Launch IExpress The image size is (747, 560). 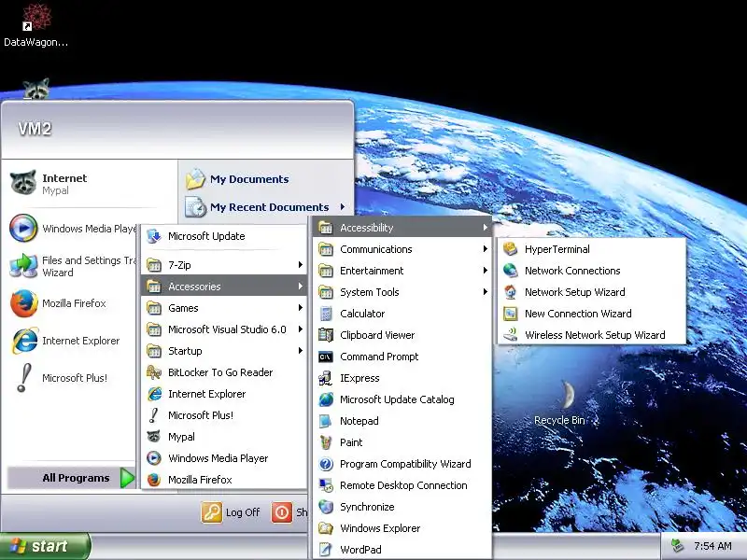pos(402,378)
